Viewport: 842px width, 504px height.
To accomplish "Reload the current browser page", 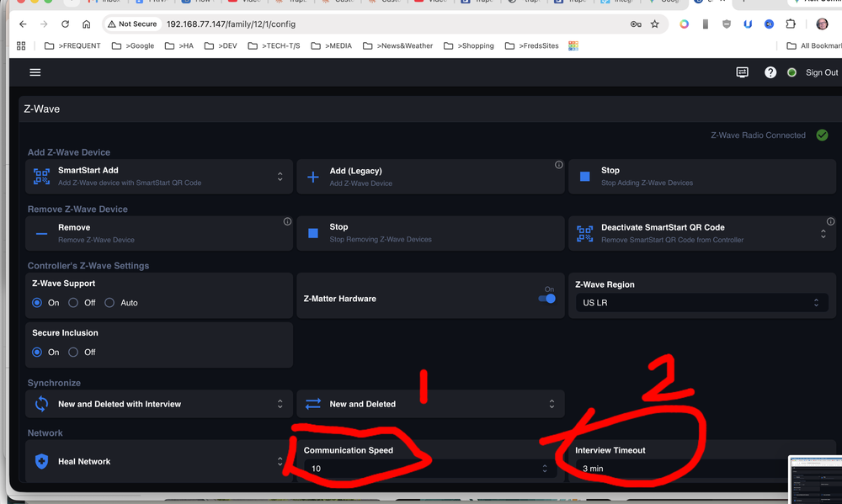I will point(65,24).
